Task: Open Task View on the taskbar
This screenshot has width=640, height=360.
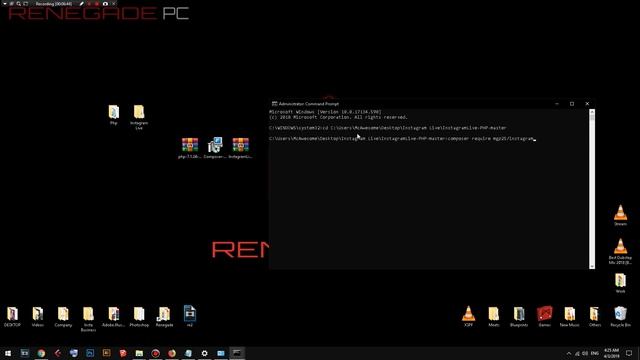Action: coord(24,353)
